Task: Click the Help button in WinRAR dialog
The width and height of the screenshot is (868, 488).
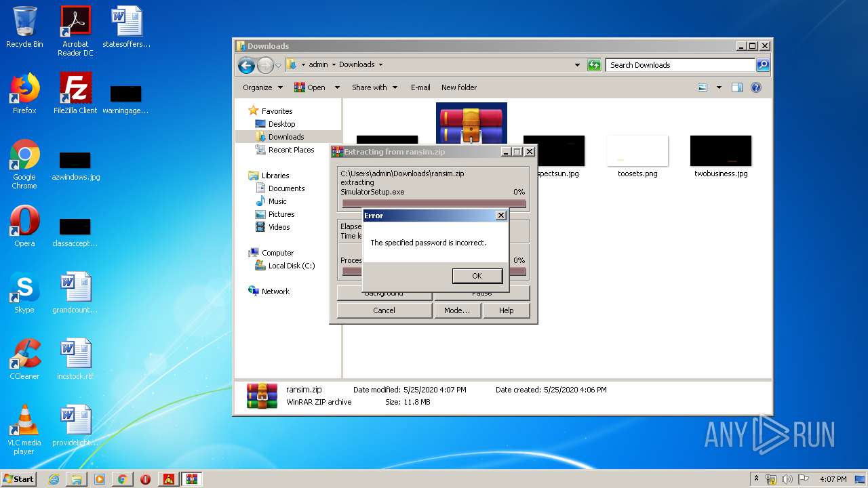Action: pos(506,310)
